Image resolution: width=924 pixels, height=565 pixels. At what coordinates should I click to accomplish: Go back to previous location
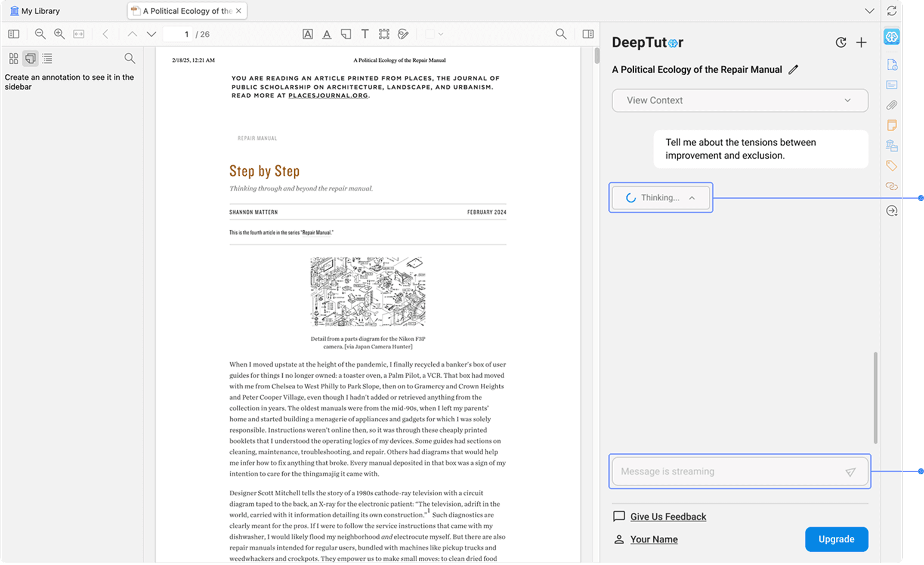tap(106, 34)
